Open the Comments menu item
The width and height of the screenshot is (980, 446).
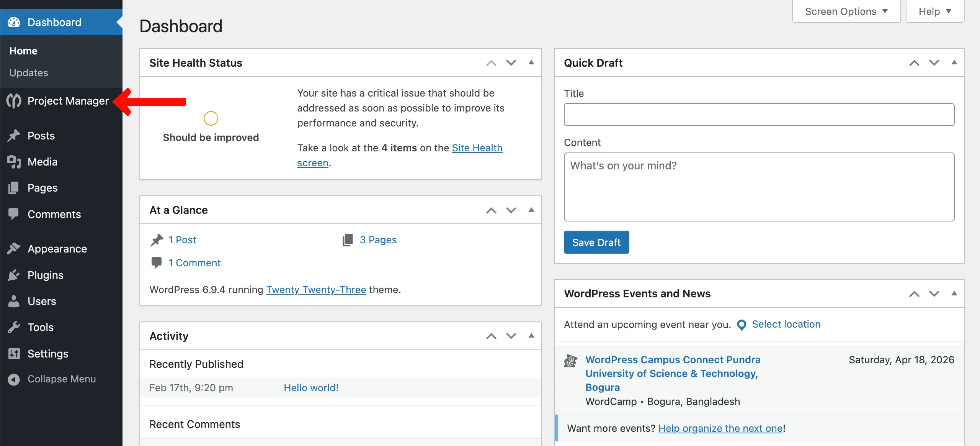[54, 214]
